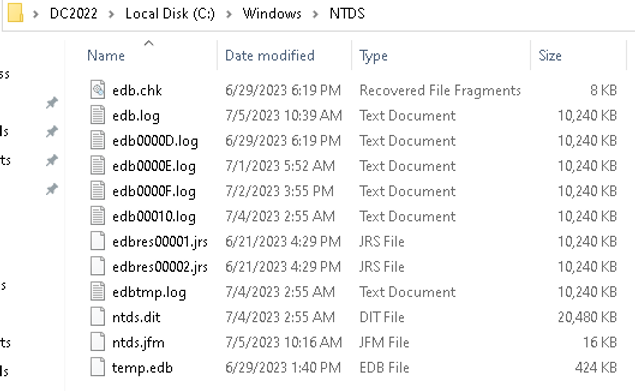Click the edb.log text document icon
Screen dimensions: 635x391
click(x=98, y=115)
